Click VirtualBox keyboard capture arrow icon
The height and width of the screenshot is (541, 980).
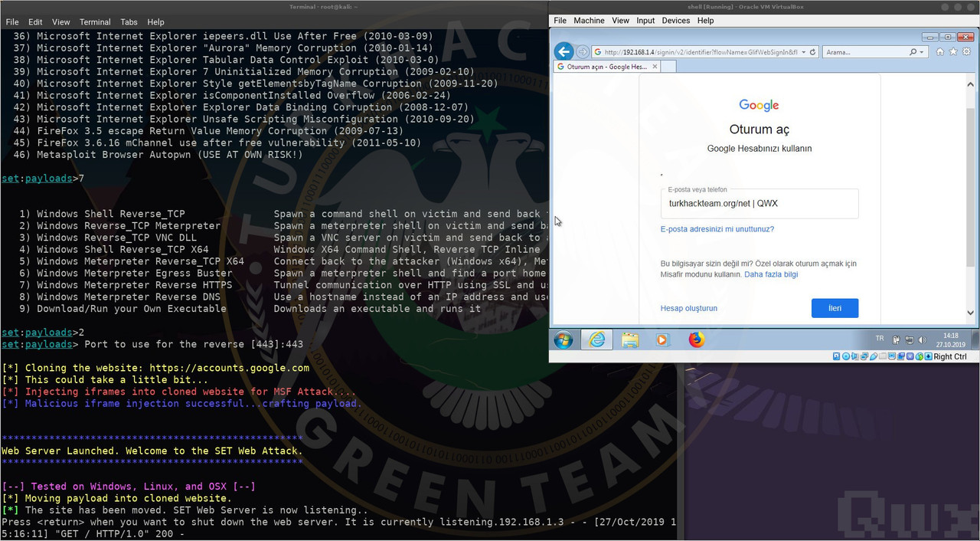pyautogui.click(x=929, y=356)
